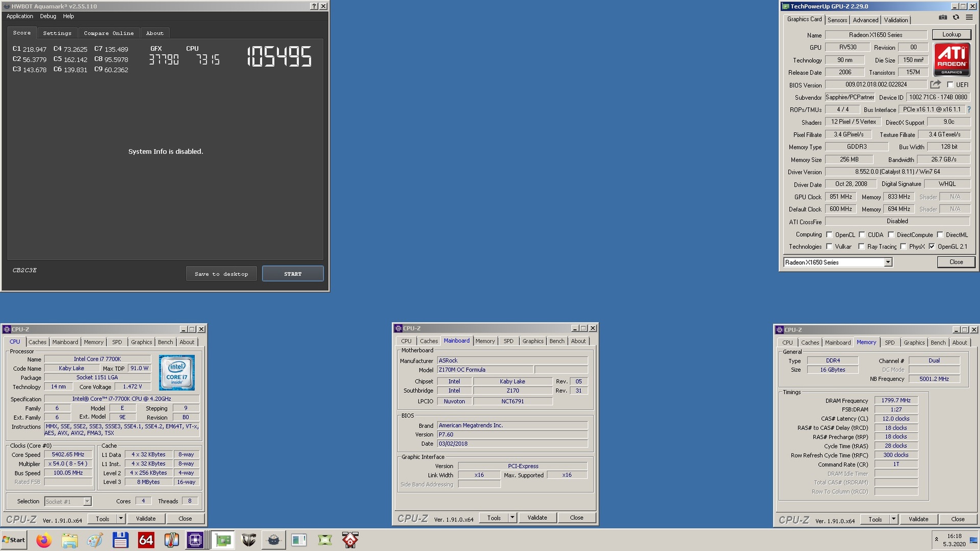Click the GPU-Z refresh icon
This screenshot has height=551, width=980.
pyautogui.click(x=956, y=17)
